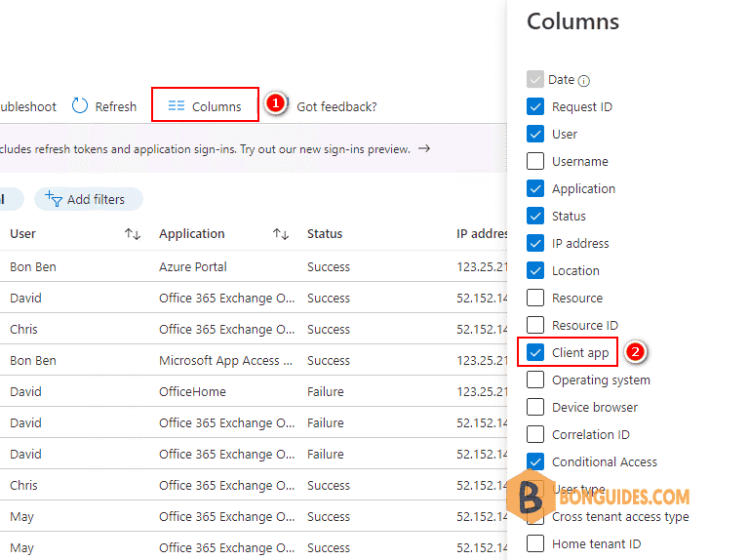The width and height of the screenshot is (749, 560).
Task: Enable the Resource ID checkbox
Action: tap(535, 325)
